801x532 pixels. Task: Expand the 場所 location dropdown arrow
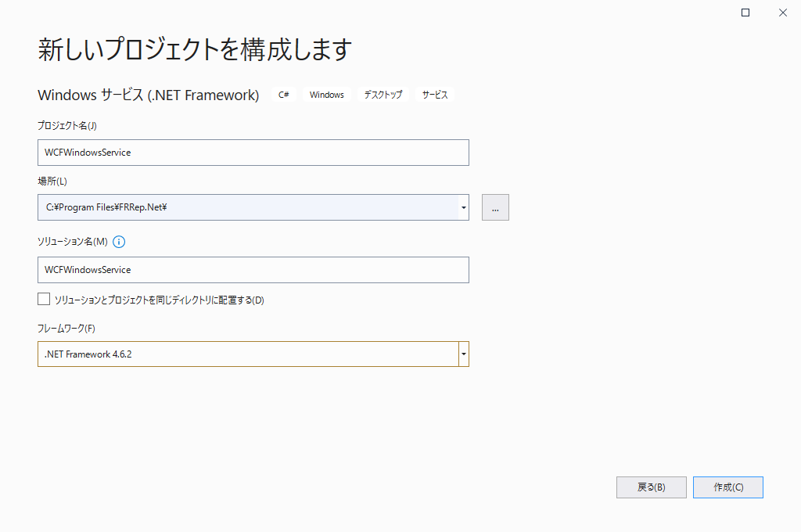point(464,207)
